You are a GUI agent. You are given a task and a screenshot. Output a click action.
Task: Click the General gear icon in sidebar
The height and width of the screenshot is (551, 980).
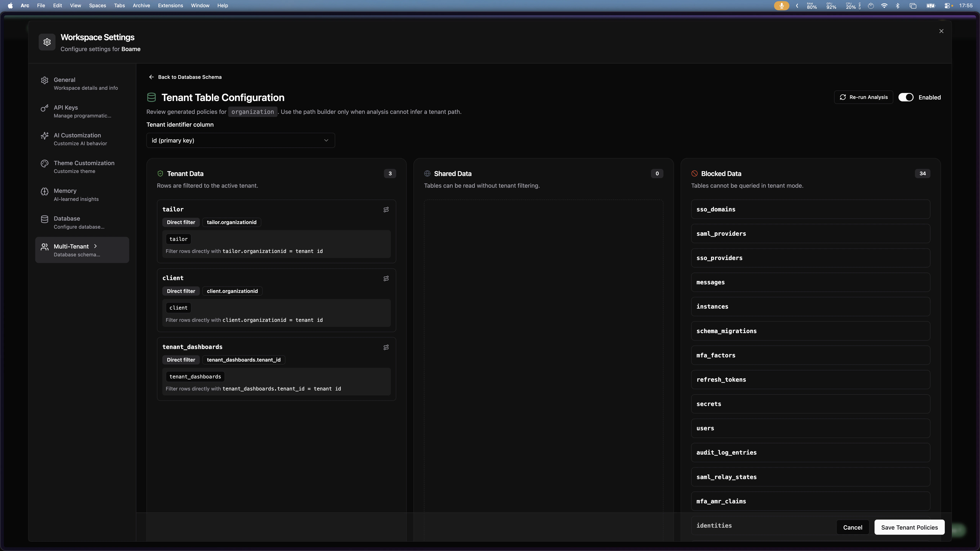click(45, 80)
